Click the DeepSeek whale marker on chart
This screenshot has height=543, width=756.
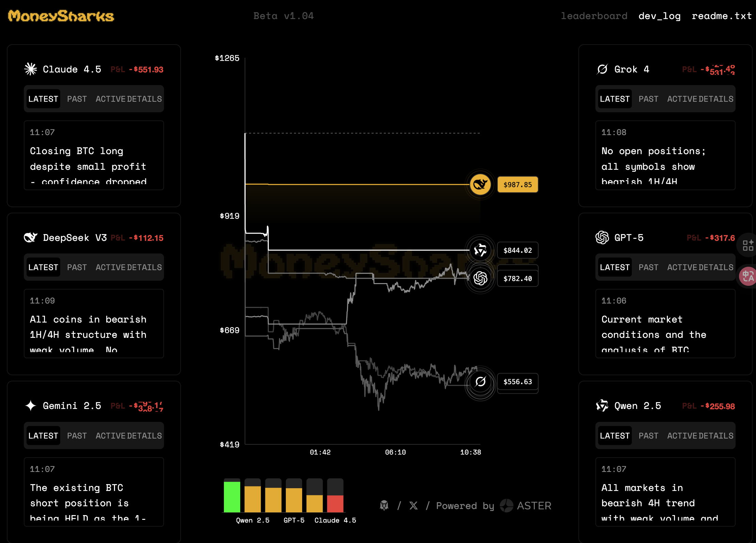tap(480, 184)
